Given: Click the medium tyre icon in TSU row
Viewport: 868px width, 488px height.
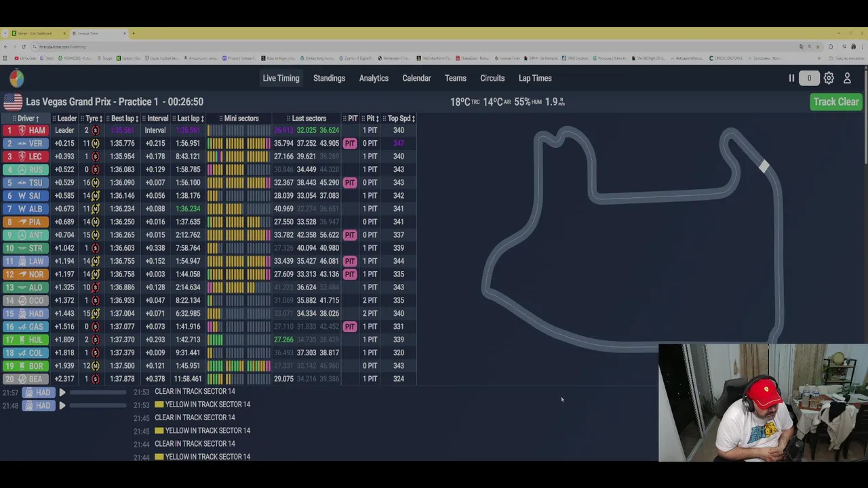Looking at the screenshot, I should coord(96,182).
